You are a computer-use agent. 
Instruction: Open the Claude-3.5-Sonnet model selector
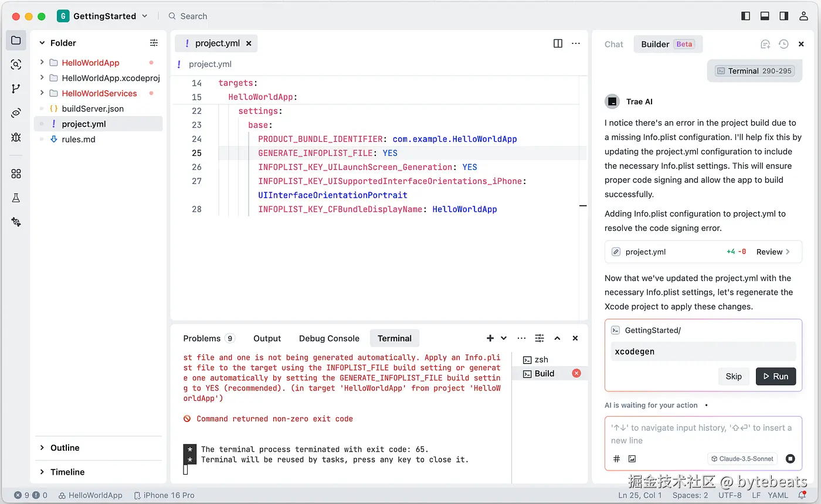coord(742,459)
